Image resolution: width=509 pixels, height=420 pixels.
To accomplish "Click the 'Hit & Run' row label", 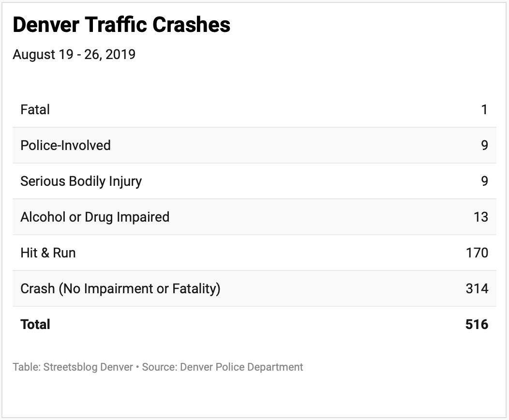I will click(x=48, y=253).
